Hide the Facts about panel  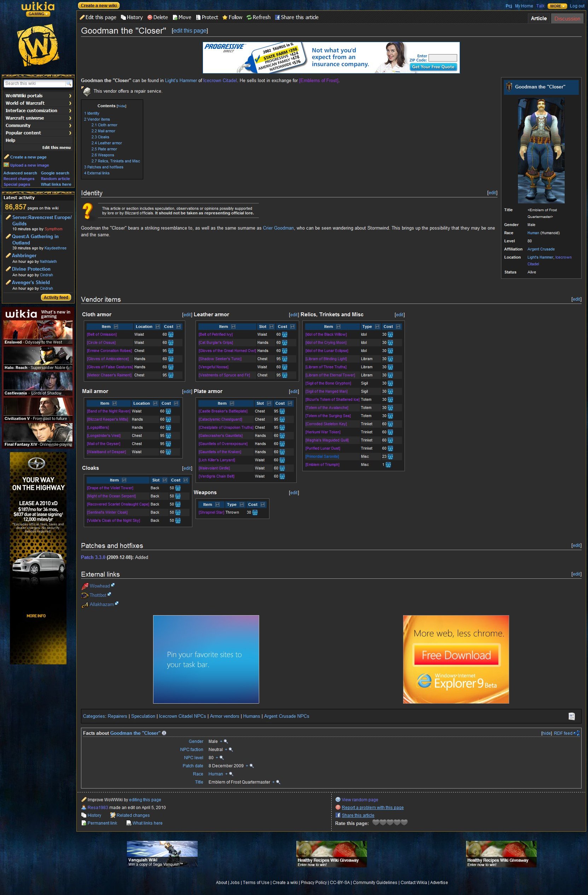point(546,733)
